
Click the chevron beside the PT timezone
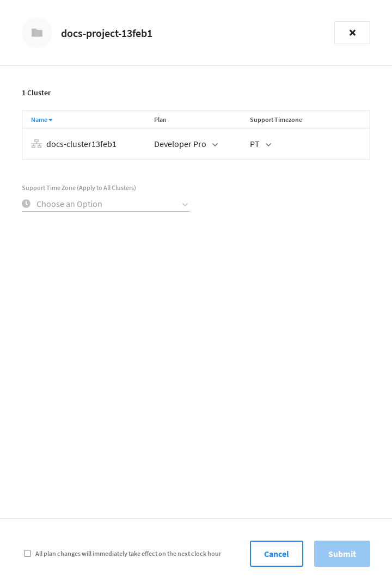coord(268,145)
